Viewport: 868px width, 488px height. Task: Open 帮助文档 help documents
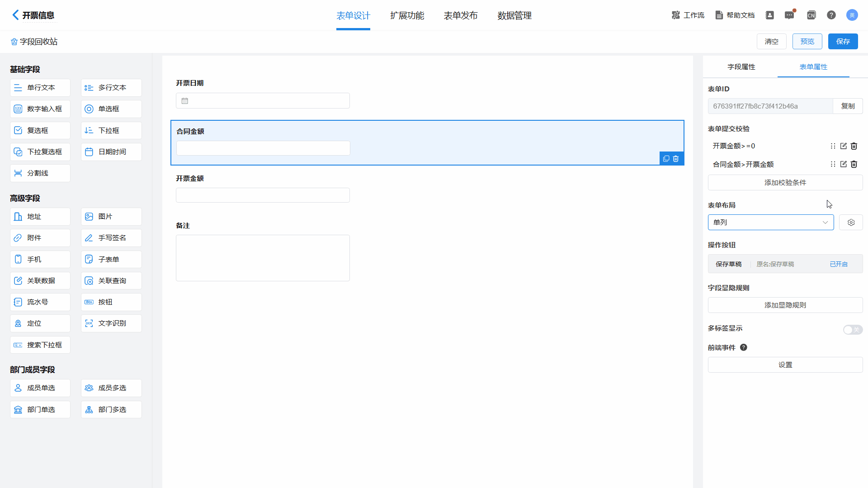[x=735, y=15]
